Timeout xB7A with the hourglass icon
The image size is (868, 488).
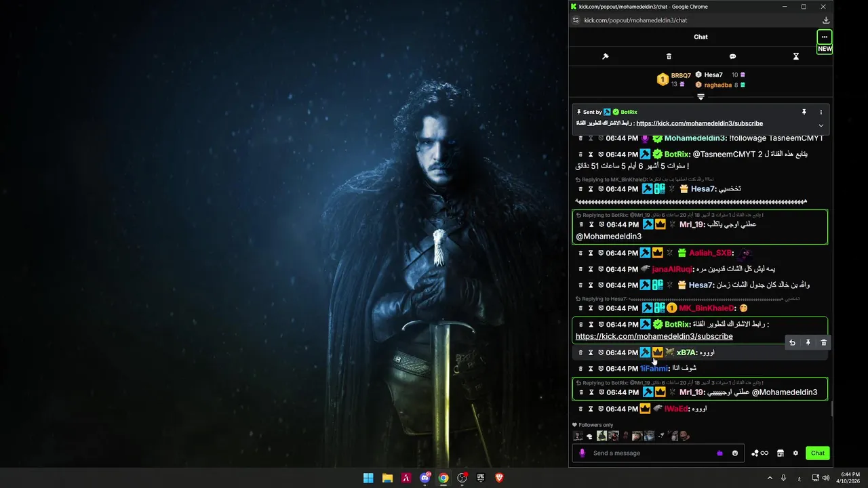pos(591,352)
